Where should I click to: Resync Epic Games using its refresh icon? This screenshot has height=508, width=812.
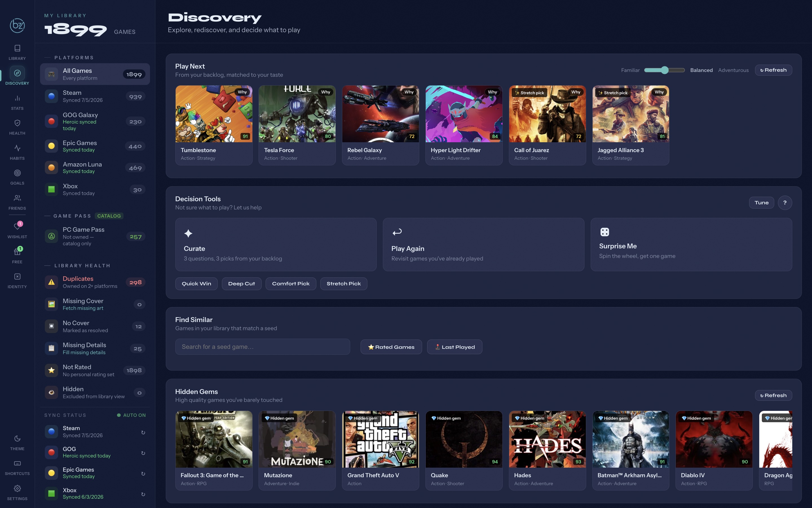[143, 474]
